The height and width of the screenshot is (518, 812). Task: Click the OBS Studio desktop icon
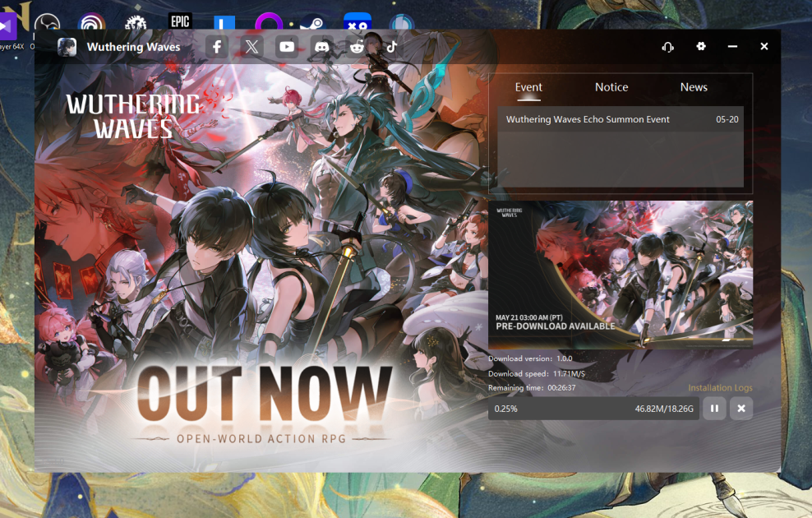tap(47, 22)
